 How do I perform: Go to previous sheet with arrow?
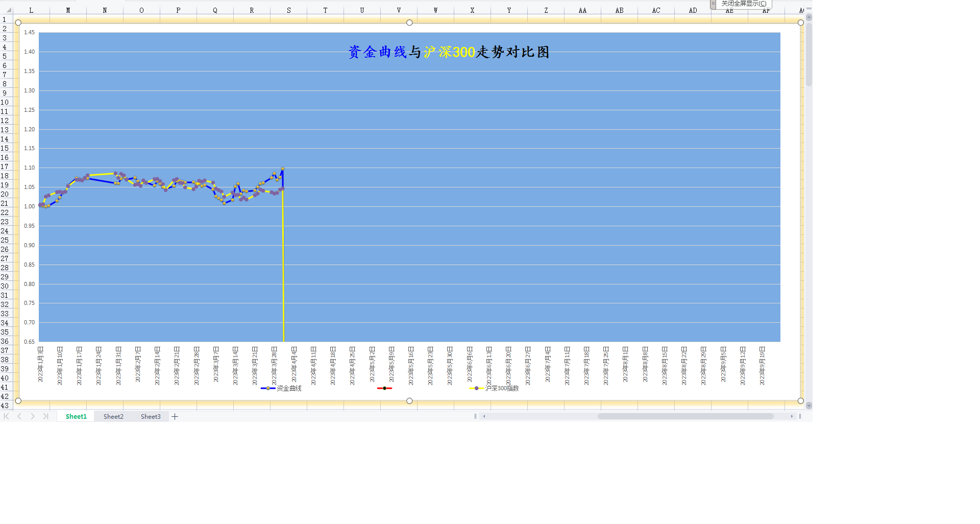pos(19,417)
